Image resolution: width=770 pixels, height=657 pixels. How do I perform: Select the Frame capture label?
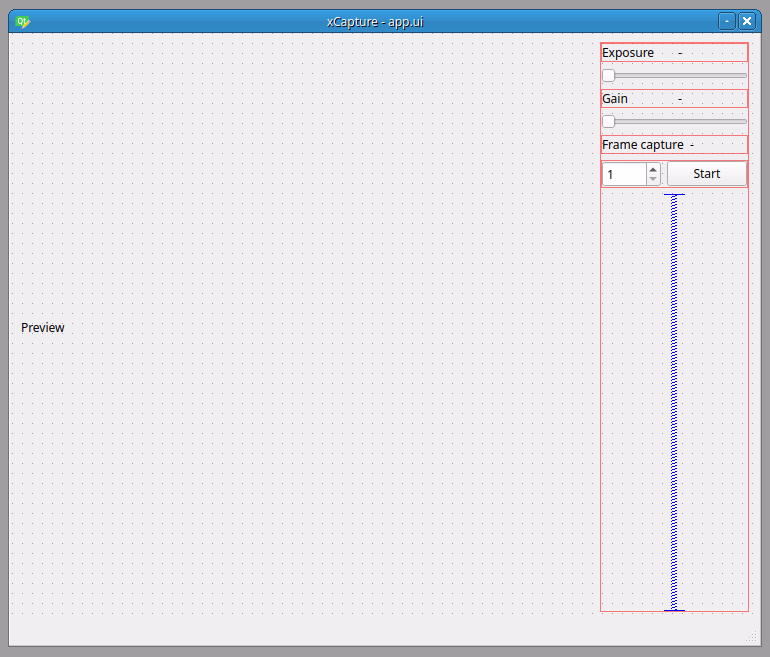642,145
